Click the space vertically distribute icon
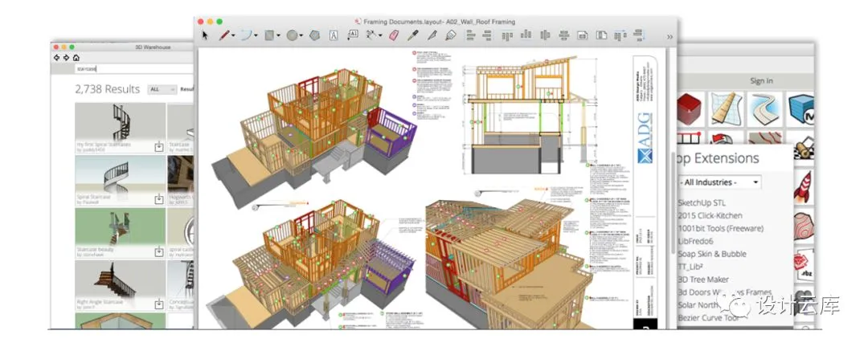This screenshot has height=343, width=868. tap(639, 35)
